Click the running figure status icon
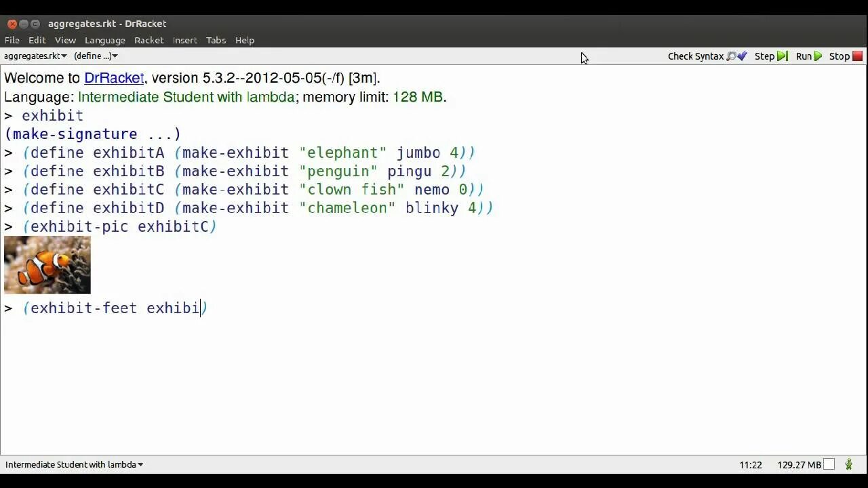This screenshot has height=488, width=868. (848, 464)
